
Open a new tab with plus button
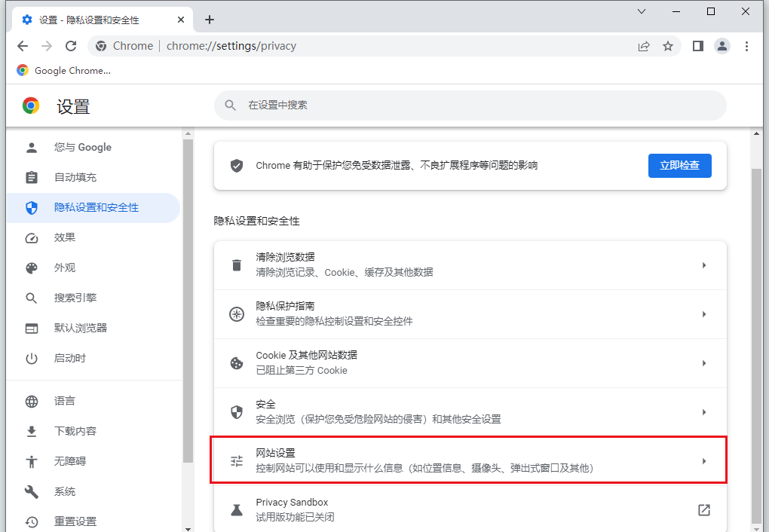(210, 20)
